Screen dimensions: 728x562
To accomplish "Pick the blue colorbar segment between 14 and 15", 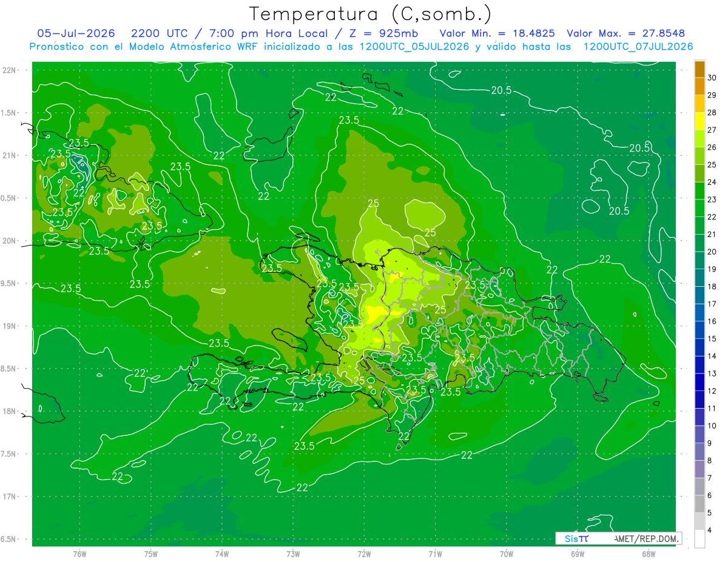I will 699,347.
